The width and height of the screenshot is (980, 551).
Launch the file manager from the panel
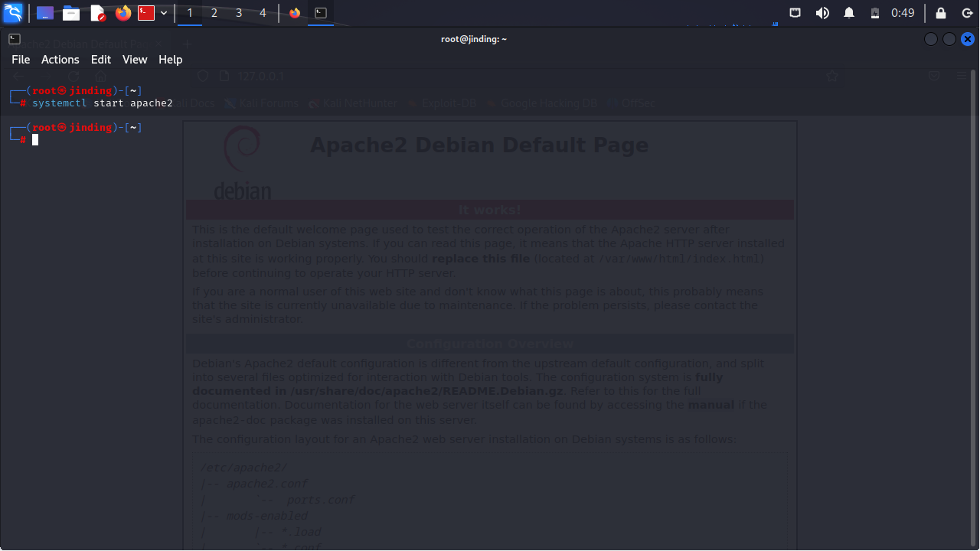72,13
